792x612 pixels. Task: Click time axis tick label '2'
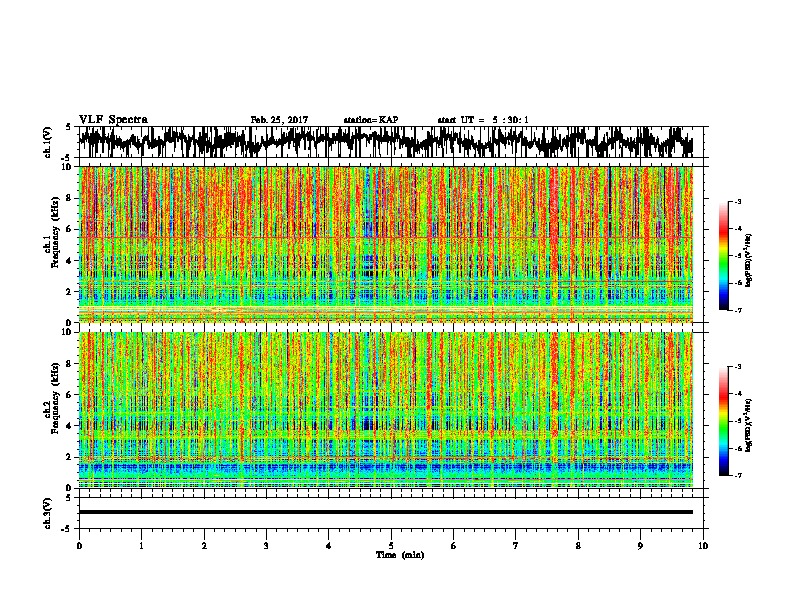204,546
